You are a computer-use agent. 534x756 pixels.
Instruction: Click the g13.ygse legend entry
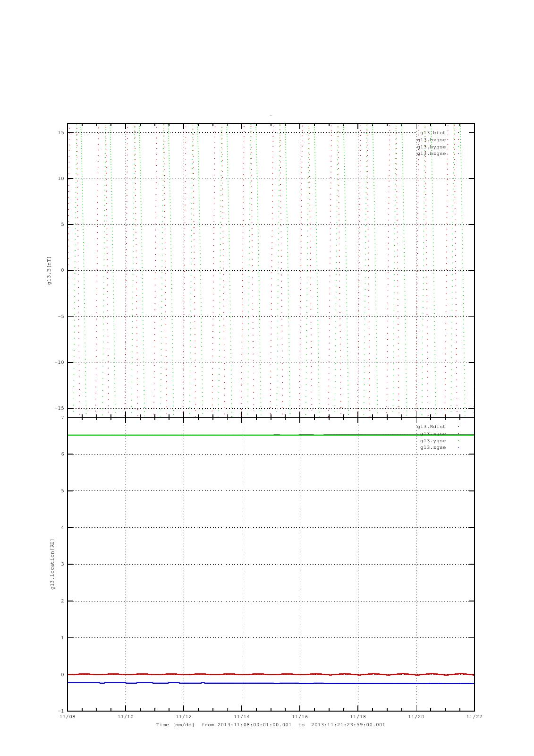432,441
